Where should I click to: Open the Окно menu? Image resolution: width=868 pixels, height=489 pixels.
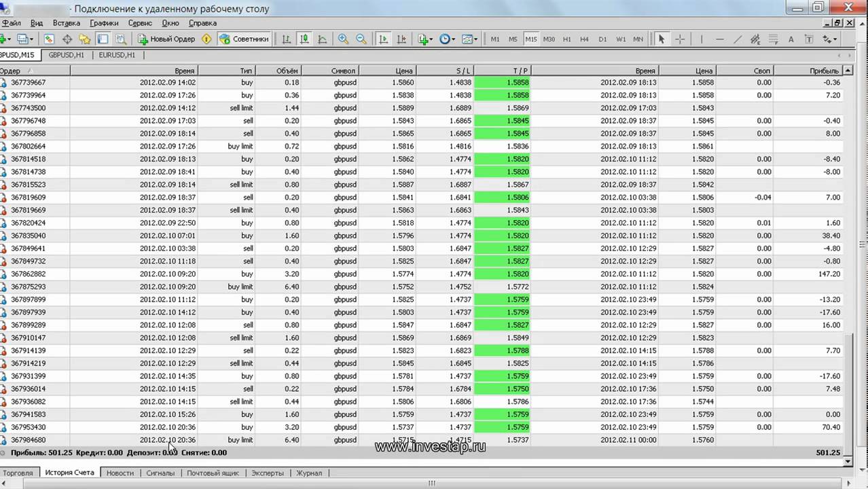click(170, 23)
